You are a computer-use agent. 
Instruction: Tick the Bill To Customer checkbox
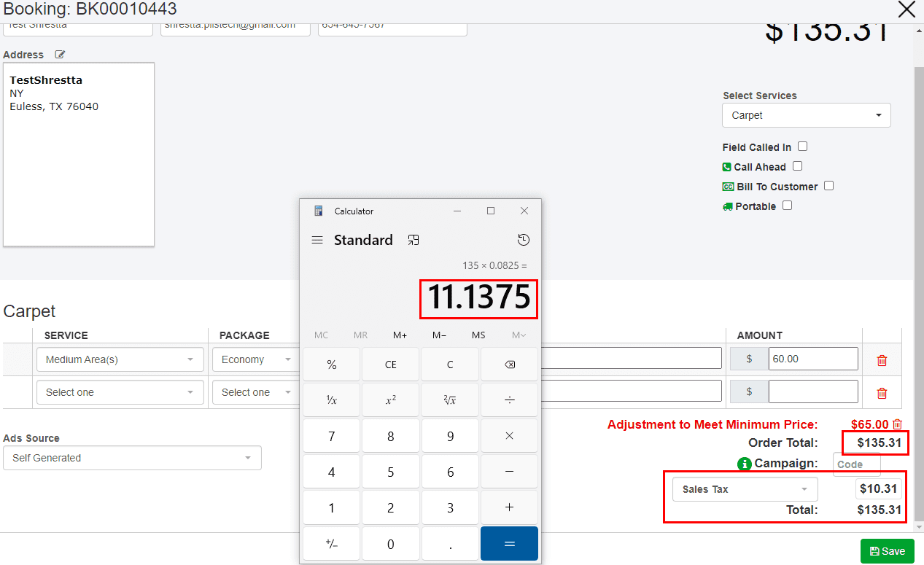828,186
